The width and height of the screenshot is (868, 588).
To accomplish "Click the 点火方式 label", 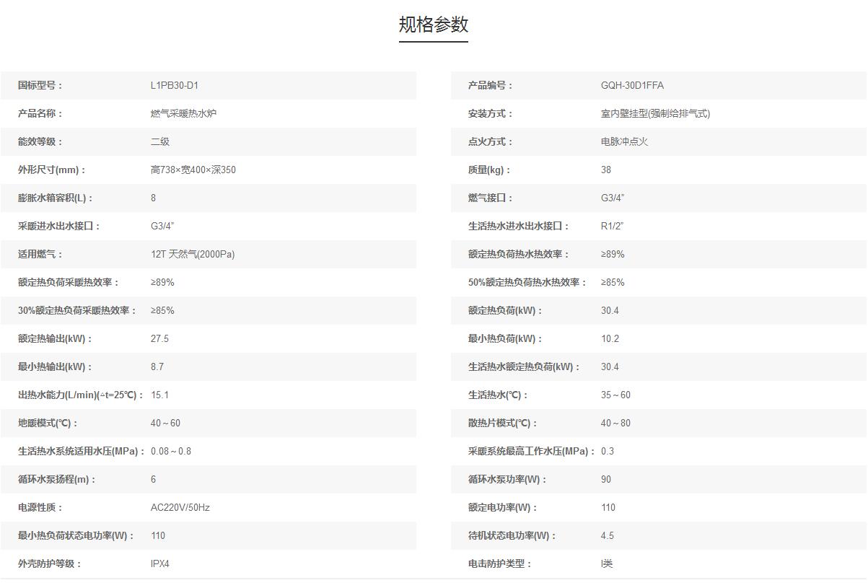I will tap(491, 141).
